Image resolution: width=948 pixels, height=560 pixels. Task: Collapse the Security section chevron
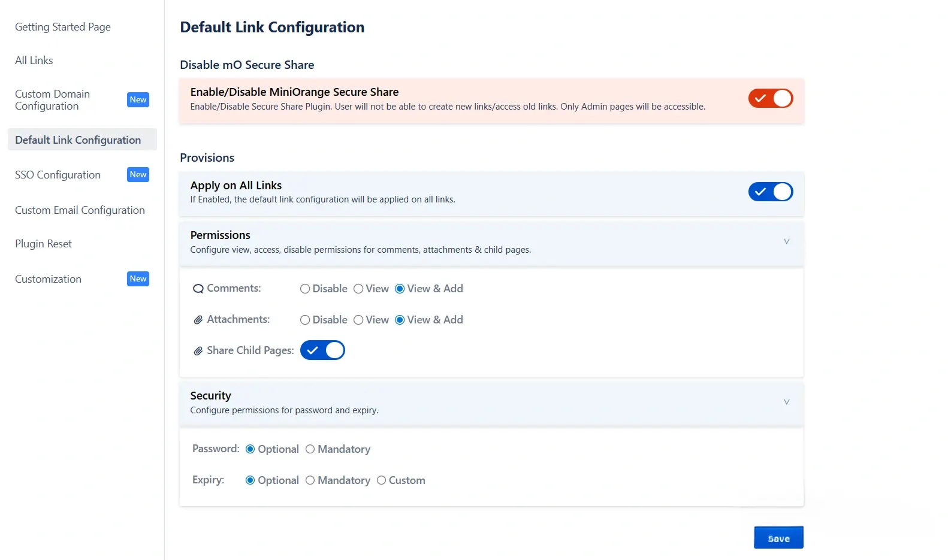coord(786,402)
